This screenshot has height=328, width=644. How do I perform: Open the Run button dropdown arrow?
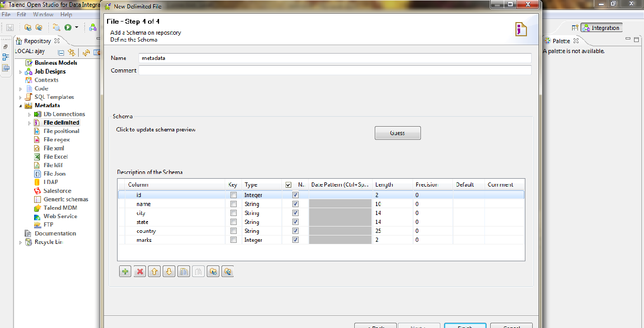(x=77, y=28)
